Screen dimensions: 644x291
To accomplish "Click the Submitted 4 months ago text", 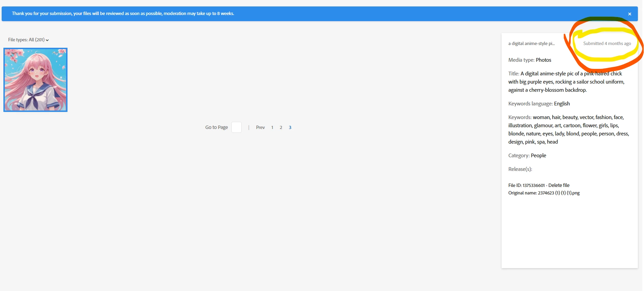I will 607,43.
